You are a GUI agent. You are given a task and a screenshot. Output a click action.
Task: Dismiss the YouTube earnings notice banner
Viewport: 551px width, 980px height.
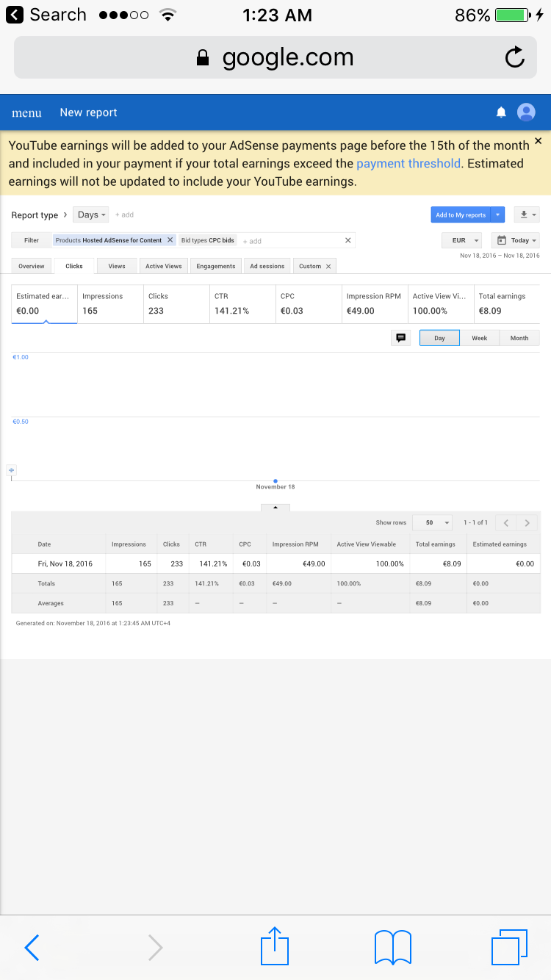point(538,140)
